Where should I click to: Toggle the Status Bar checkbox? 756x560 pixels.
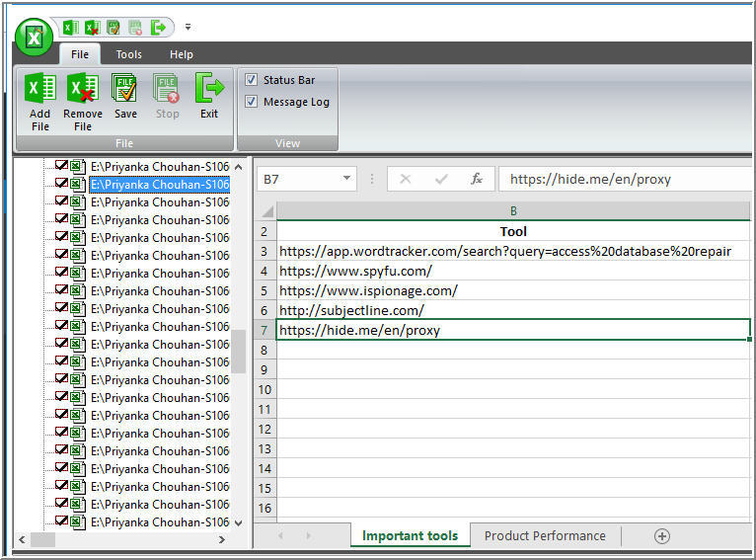pos(252,80)
